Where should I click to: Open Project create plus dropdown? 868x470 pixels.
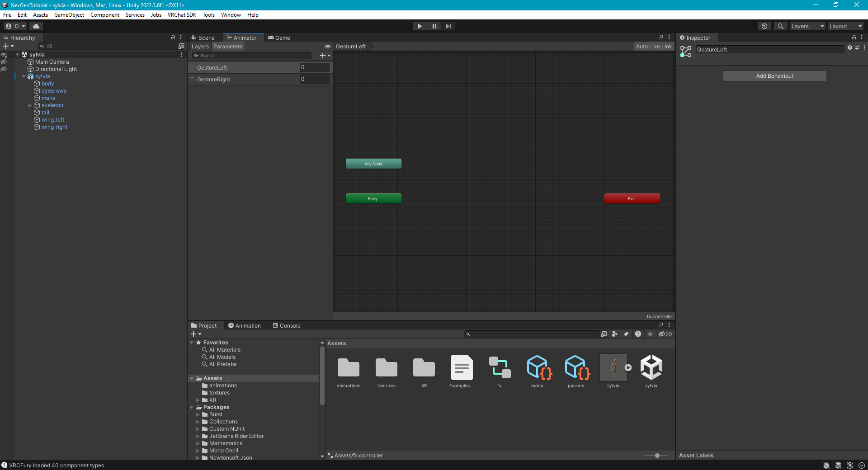196,334
